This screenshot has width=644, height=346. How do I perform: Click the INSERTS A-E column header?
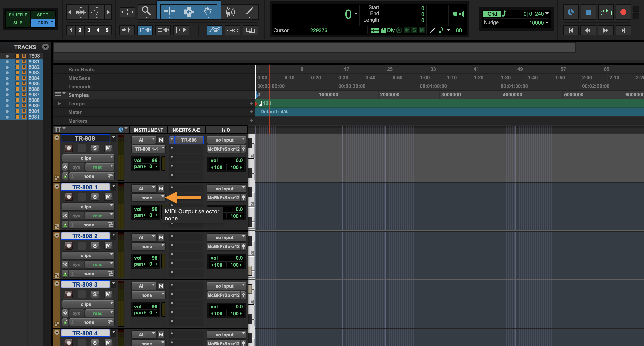[x=186, y=130]
